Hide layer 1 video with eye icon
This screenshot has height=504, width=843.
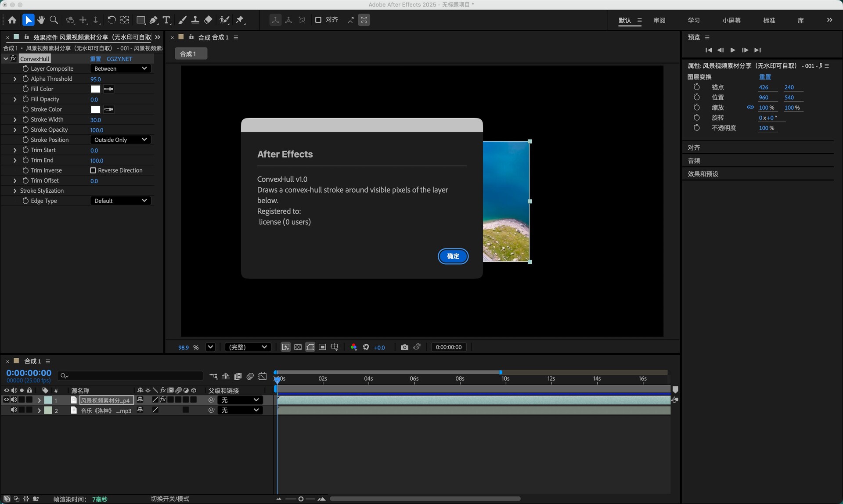pyautogui.click(x=6, y=400)
